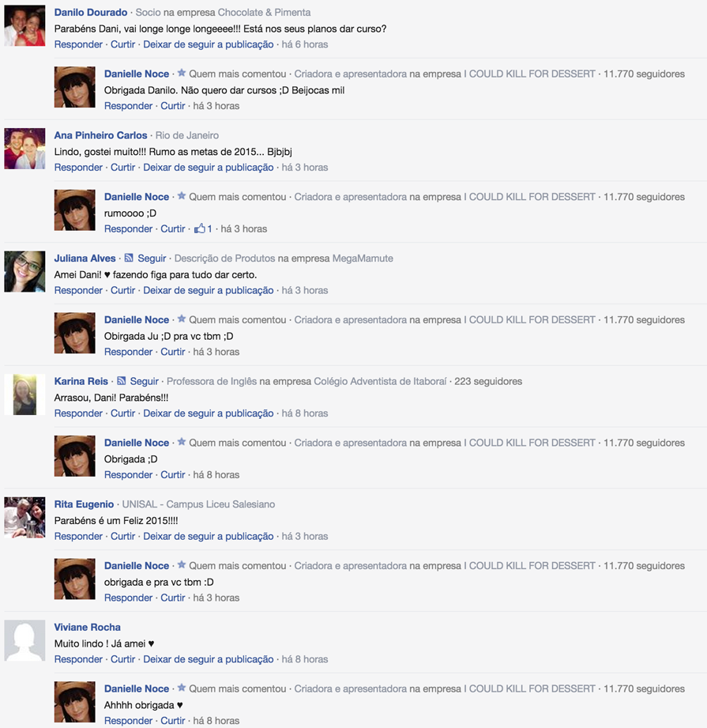Click the thumbs-up like count on the rumoooo reply
The height and width of the screenshot is (728, 707).
203,229
